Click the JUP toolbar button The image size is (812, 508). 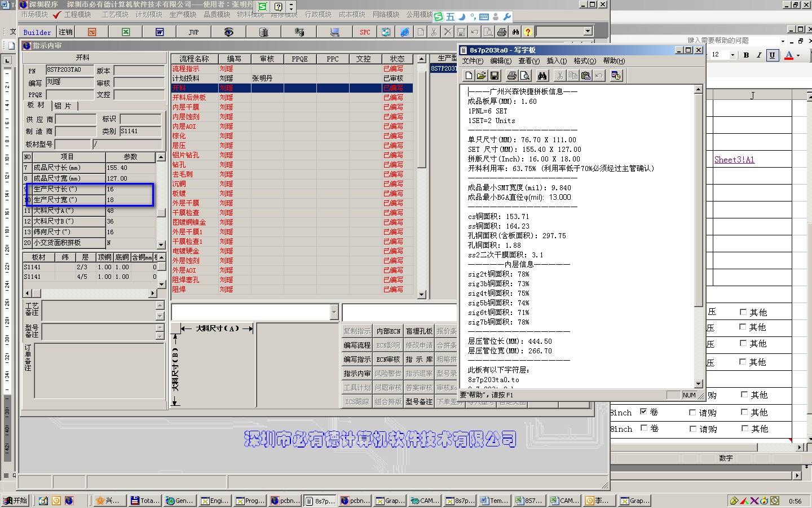pos(193,32)
